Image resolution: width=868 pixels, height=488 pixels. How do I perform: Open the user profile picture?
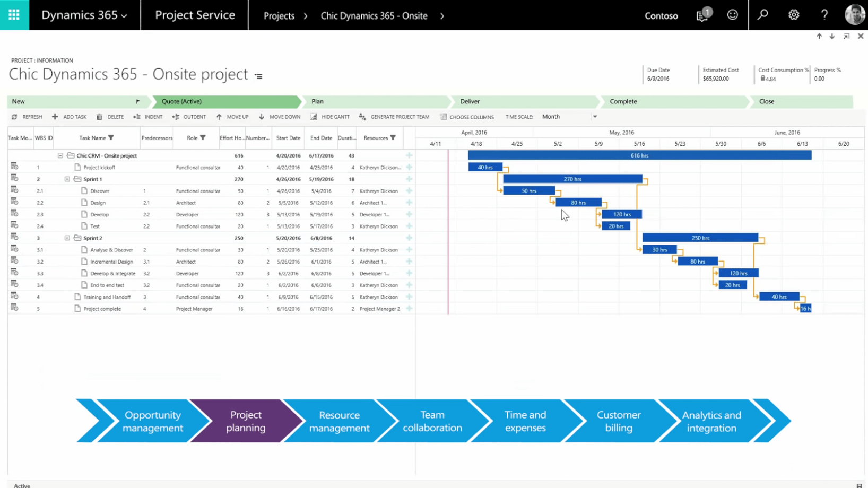(x=855, y=15)
